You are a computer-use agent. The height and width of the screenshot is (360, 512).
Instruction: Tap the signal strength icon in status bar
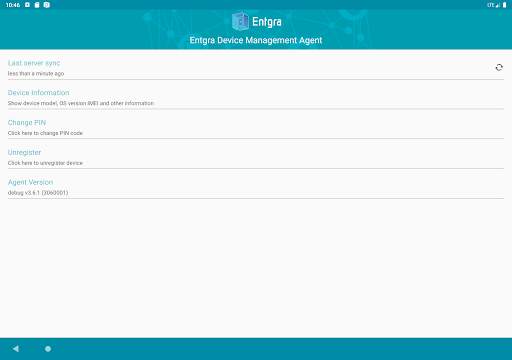coord(498,5)
